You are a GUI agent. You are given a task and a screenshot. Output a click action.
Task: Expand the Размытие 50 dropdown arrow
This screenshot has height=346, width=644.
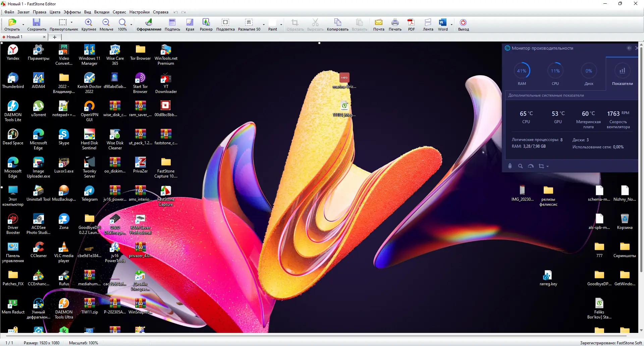click(x=264, y=24)
